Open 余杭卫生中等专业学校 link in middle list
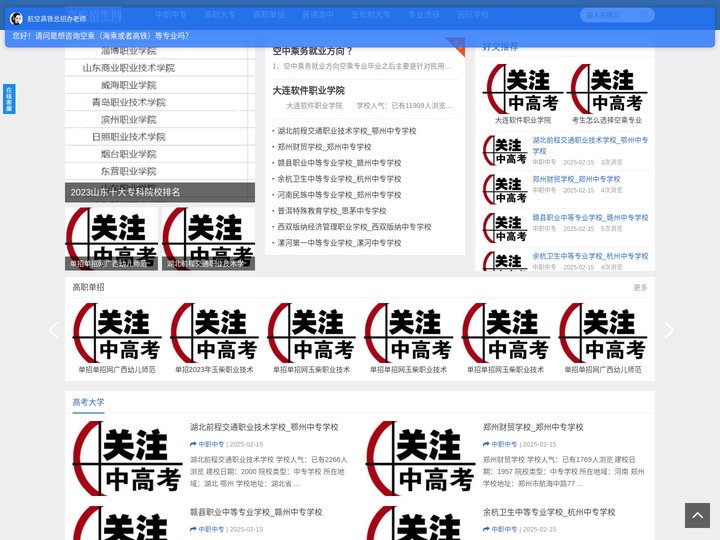 [x=339, y=179]
